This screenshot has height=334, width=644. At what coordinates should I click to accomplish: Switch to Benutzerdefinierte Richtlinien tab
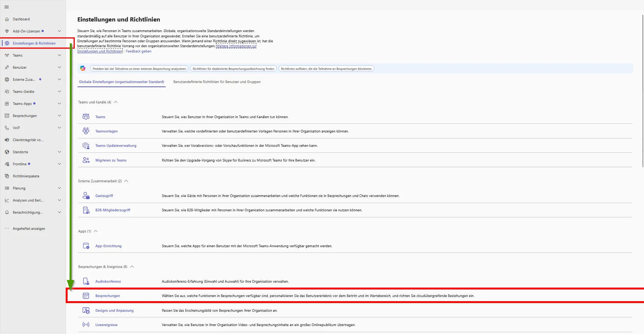coord(217,82)
